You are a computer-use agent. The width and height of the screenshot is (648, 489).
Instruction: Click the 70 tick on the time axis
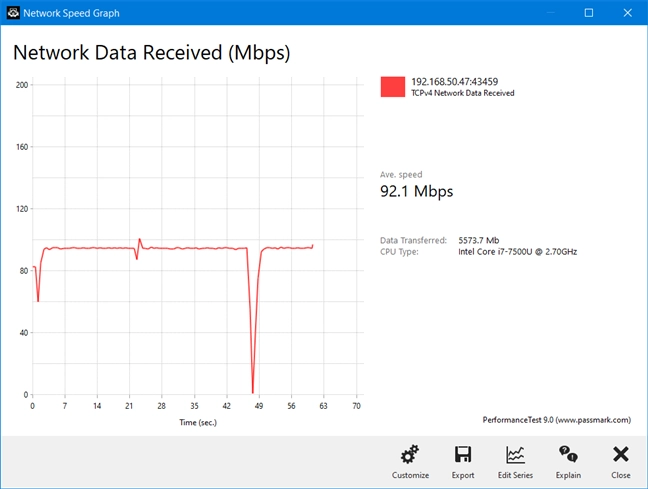pyautogui.click(x=357, y=406)
